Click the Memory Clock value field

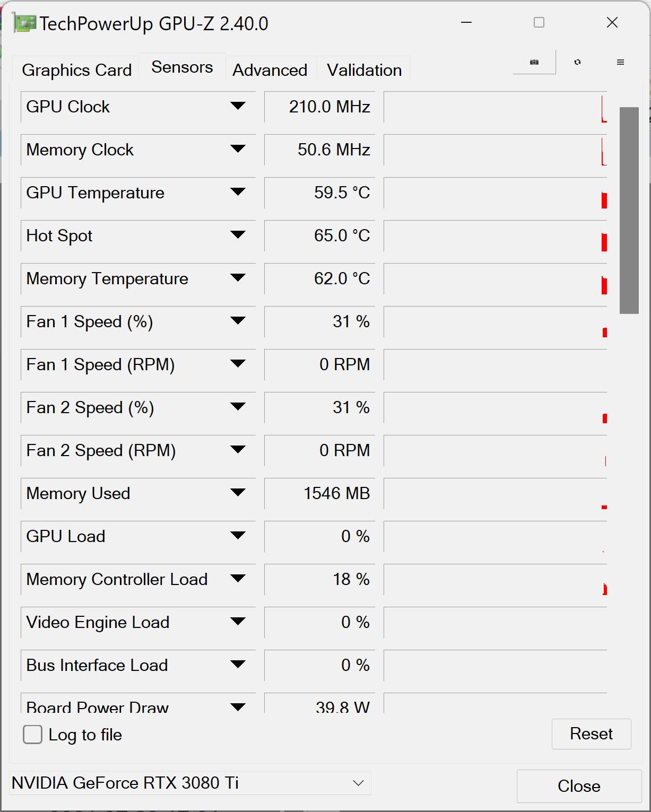pyautogui.click(x=319, y=150)
